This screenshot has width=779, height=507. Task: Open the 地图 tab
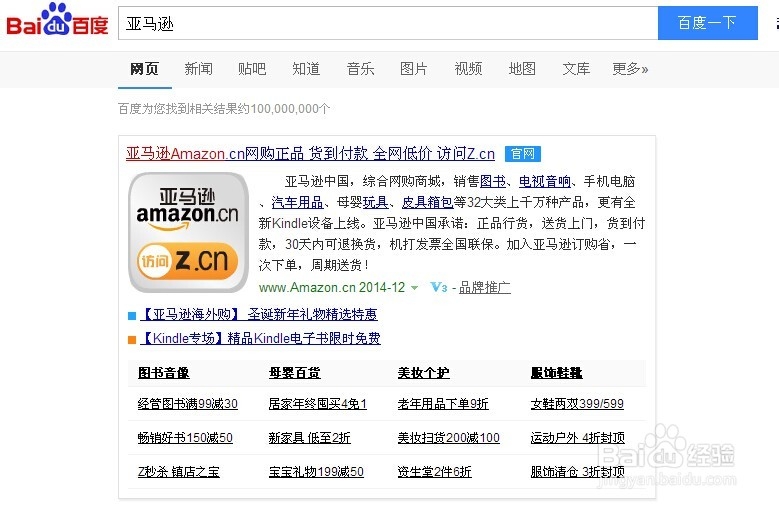[x=522, y=69]
